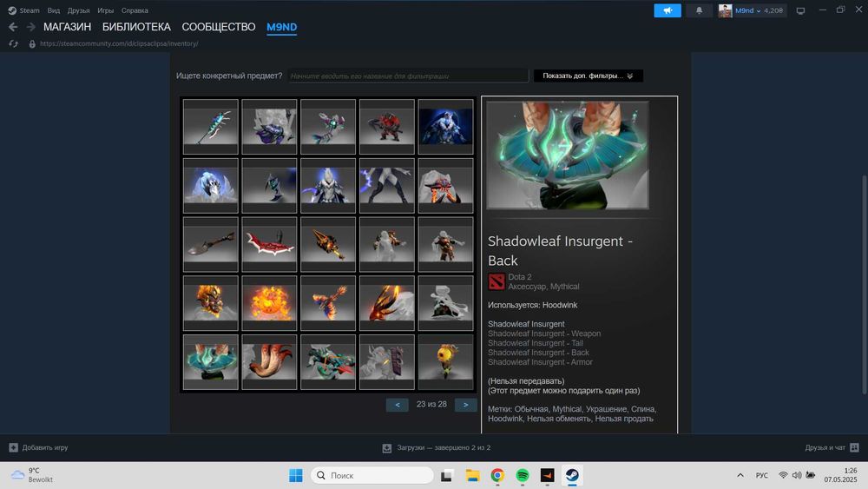Select the blue glowing knight item
The height and width of the screenshot is (489, 868).
click(x=445, y=127)
